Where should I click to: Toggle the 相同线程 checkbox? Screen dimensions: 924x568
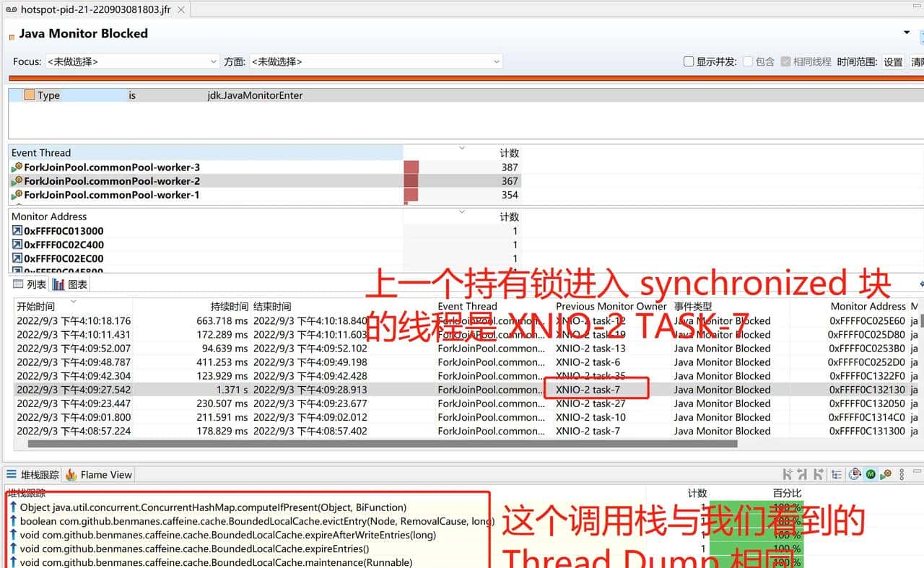click(786, 62)
